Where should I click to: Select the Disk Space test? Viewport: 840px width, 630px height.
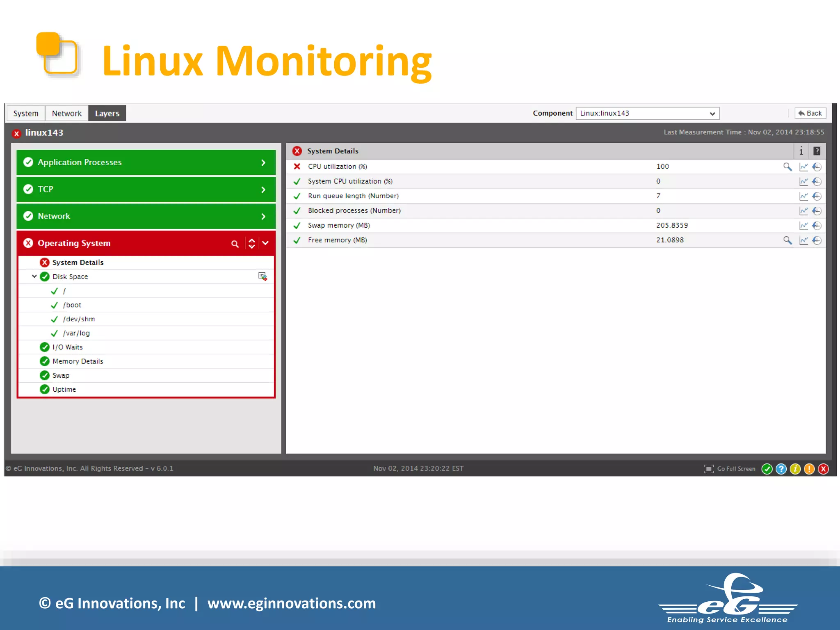click(70, 277)
